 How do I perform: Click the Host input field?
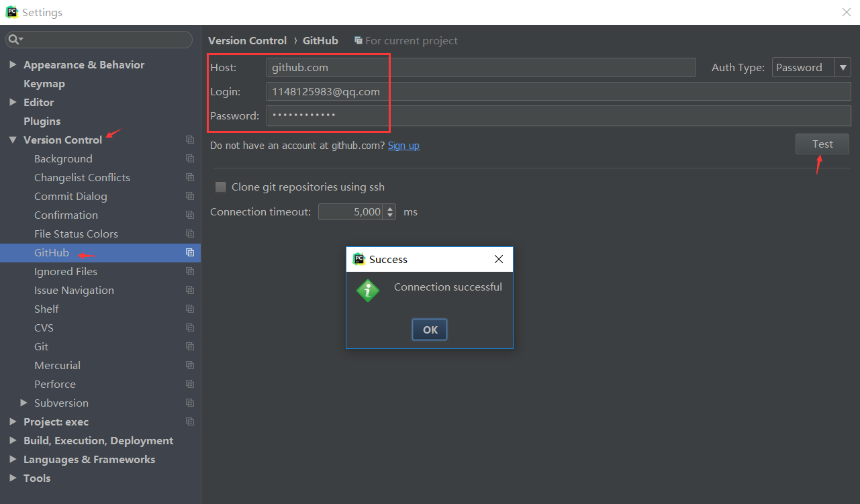[x=481, y=67]
